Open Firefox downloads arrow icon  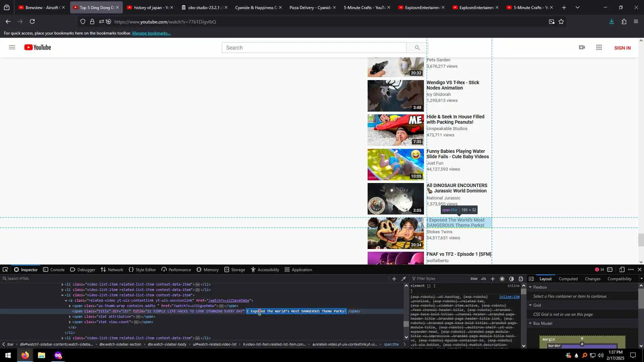[611, 21]
